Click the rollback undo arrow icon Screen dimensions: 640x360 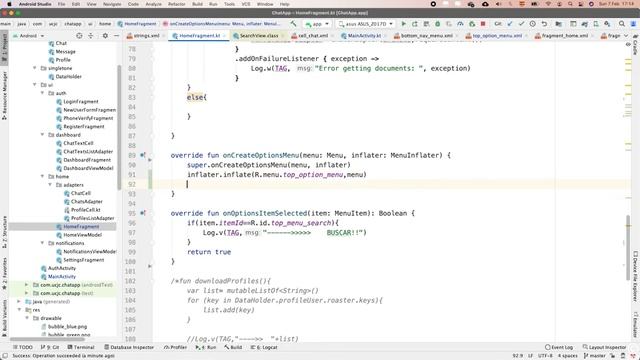click(544, 24)
